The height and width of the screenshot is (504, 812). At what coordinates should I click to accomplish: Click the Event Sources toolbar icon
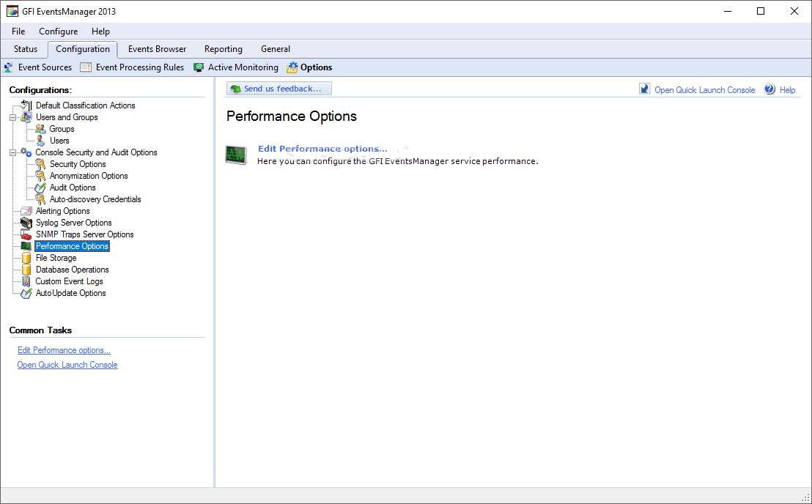pos(9,67)
